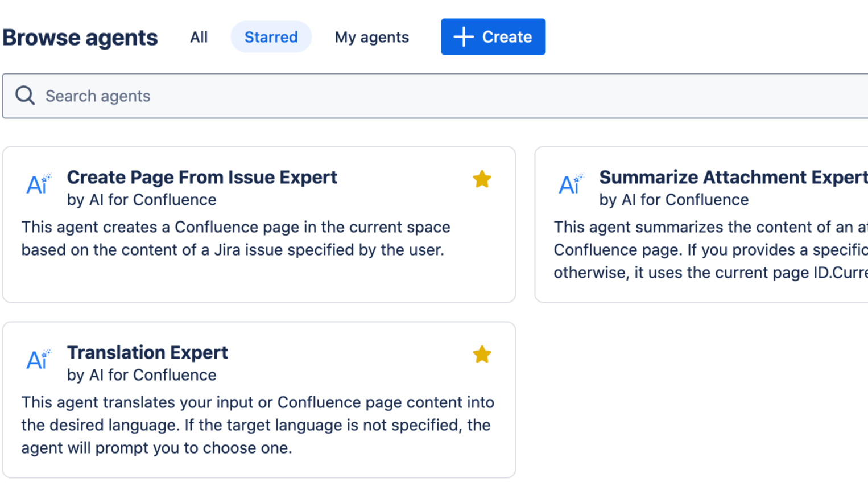This screenshot has width=868, height=494.
Task: Open the My agents tab
Action: (x=371, y=37)
